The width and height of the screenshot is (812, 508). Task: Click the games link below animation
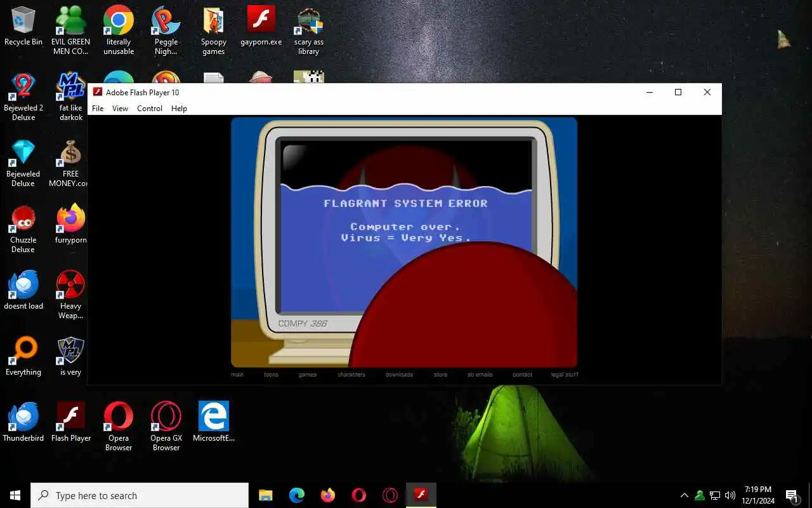[308, 375]
